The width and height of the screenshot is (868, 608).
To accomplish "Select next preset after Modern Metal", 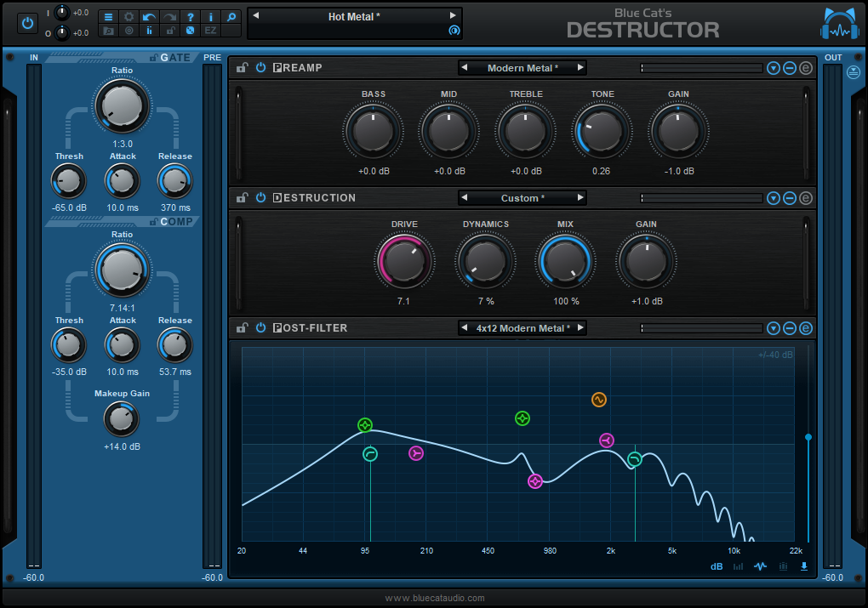I will (580, 67).
